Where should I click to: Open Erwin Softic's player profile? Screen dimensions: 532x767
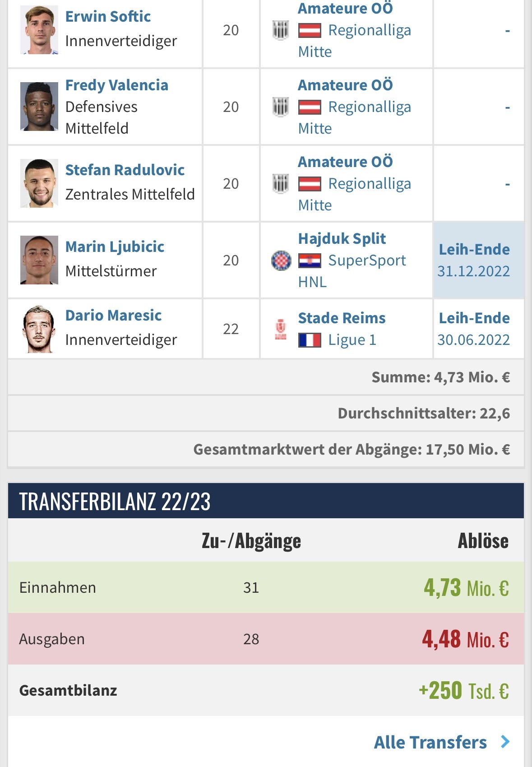[108, 17]
